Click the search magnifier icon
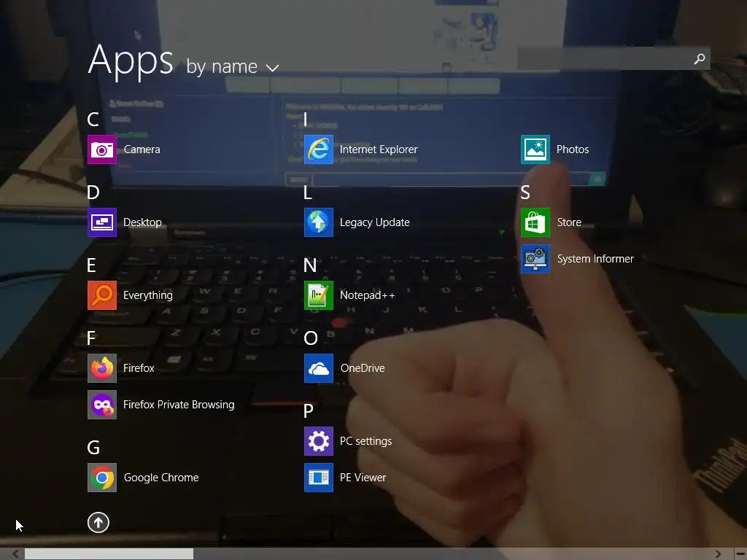The height and width of the screenshot is (560, 747). [700, 58]
